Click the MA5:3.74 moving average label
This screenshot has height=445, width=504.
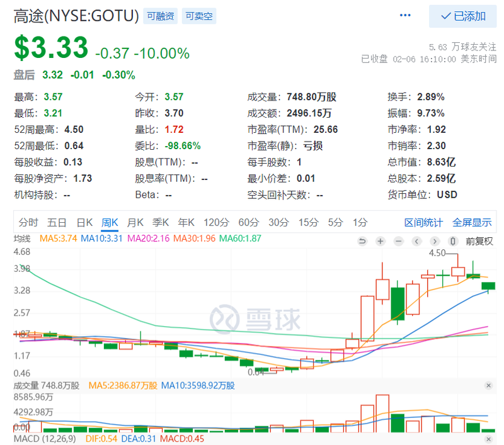point(58,239)
